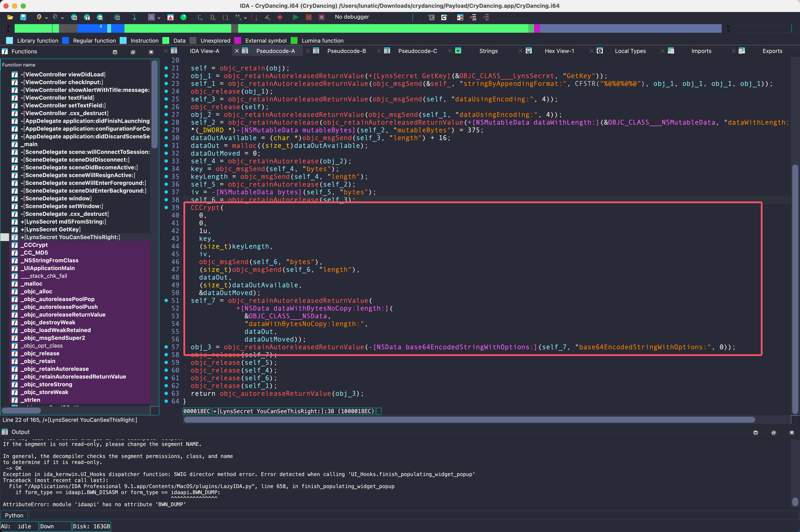This screenshot has height=532, width=800.
Task: Click the green circle toolbar icon
Action: [x=183, y=17]
